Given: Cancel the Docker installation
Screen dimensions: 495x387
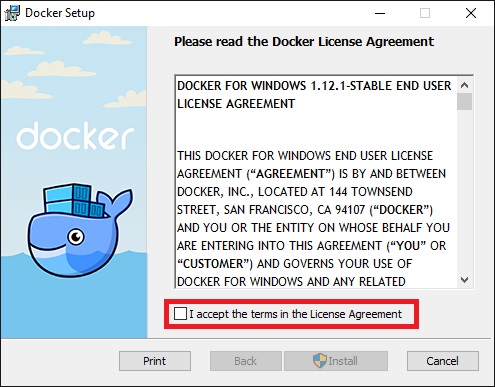Looking at the screenshot, I should click(443, 361).
